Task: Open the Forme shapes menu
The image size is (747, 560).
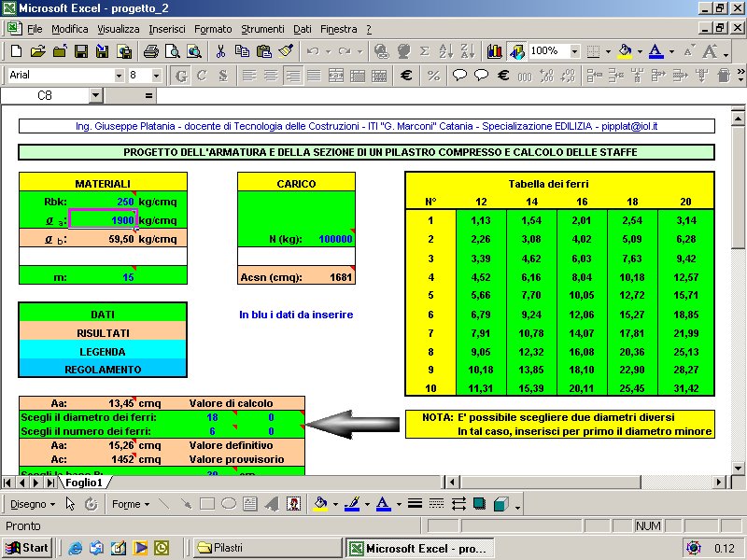Action: tap(131, 504)
